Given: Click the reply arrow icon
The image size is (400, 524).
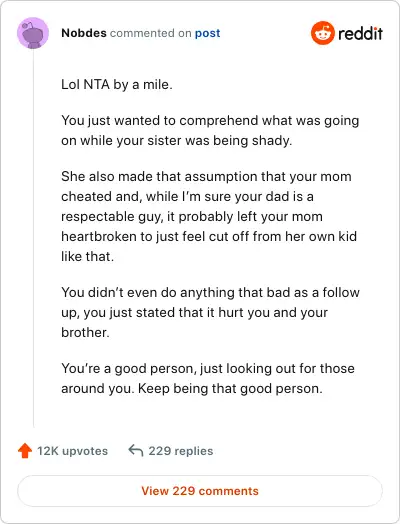Looking at the screenshot, I should pyautogui.click(x=136, y=450).
